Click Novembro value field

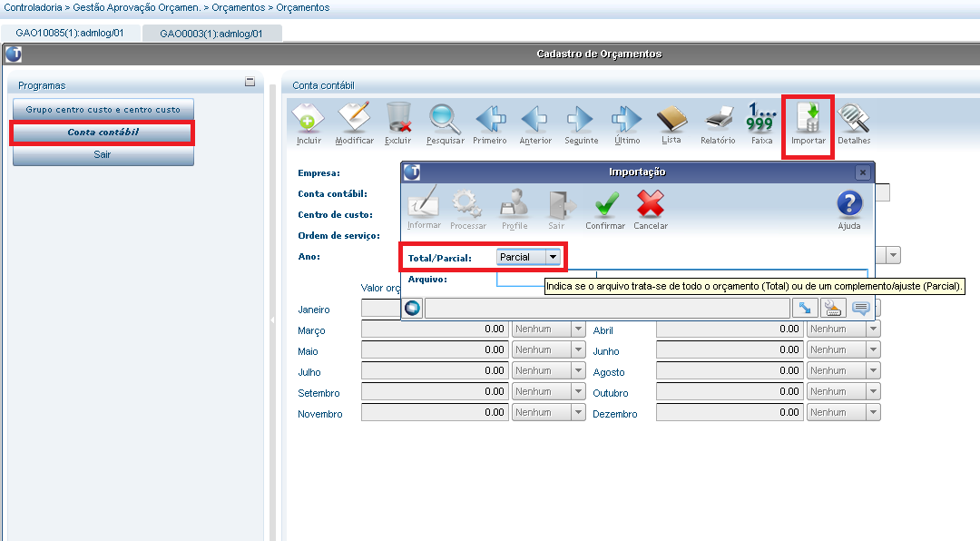coord(434,412)
